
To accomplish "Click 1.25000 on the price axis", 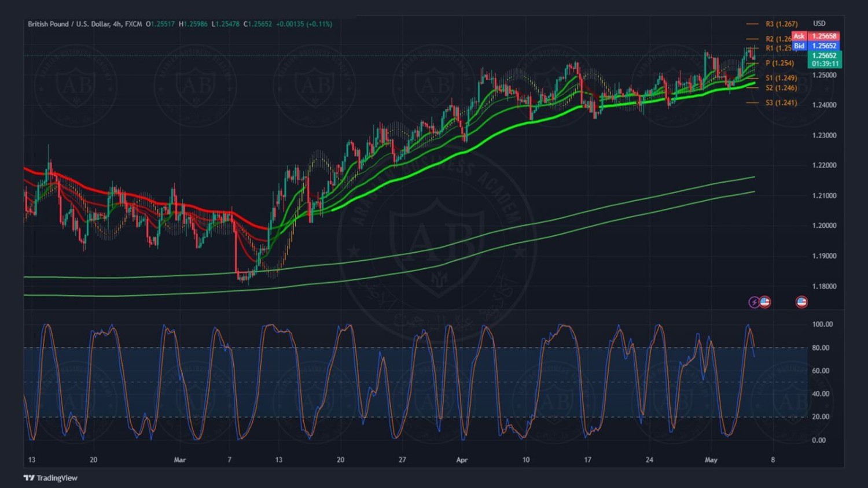I will tap(824, 75).
